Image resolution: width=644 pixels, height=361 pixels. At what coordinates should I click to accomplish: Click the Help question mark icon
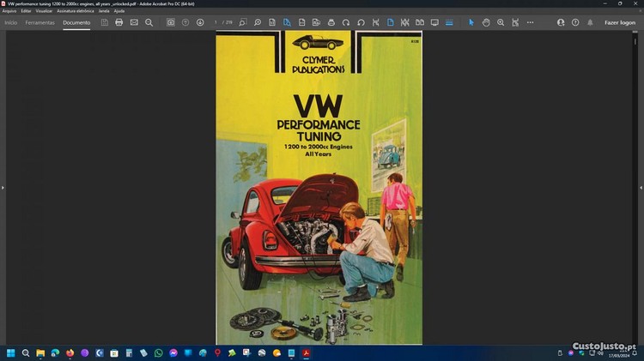tap(575, 22)
